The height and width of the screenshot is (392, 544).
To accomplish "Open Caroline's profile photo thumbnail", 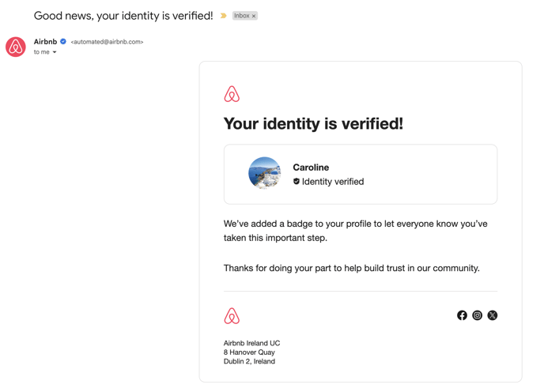I will tap(265, 173).
